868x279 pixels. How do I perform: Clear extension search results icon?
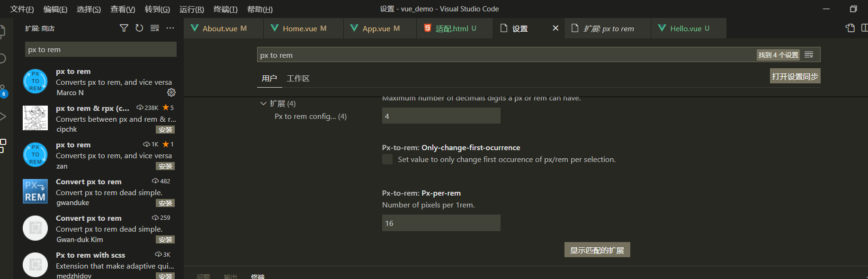155,28
